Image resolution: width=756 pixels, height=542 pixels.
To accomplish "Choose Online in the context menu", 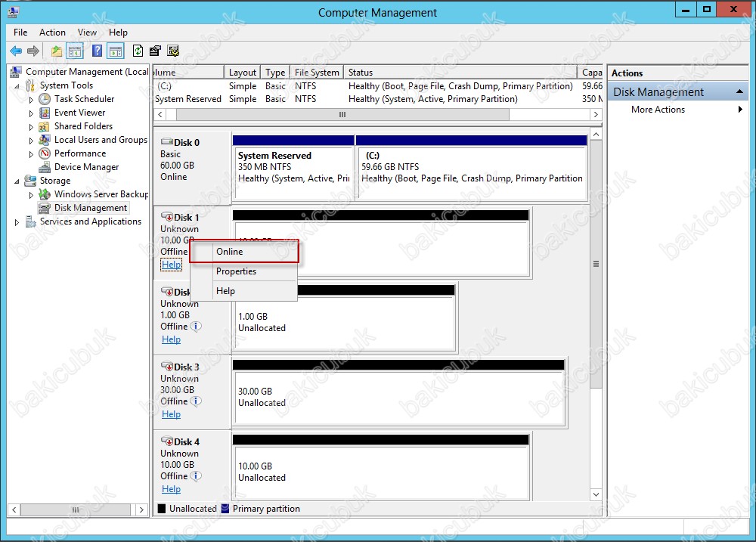I will point(244,252).
